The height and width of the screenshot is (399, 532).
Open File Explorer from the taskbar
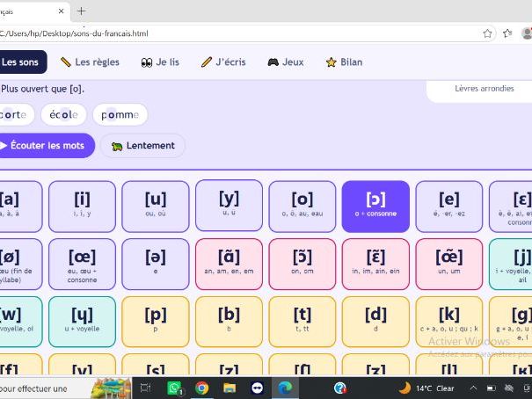(x=230, y=388)
